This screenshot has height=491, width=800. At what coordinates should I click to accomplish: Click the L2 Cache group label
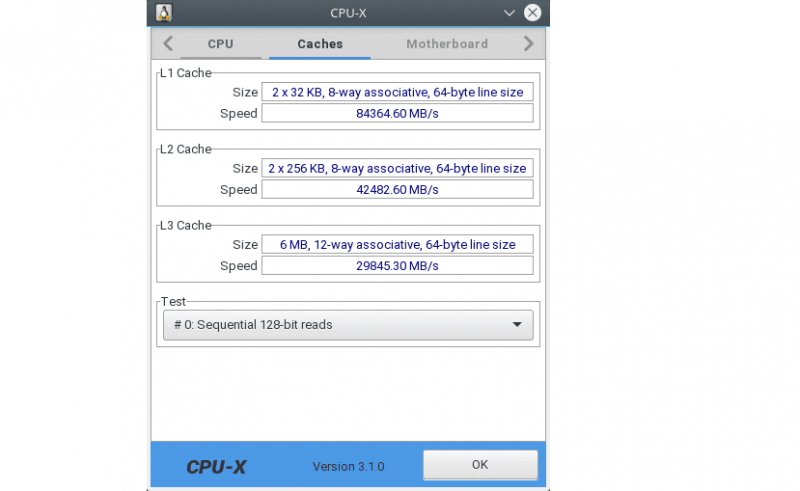tap(186, 149)
